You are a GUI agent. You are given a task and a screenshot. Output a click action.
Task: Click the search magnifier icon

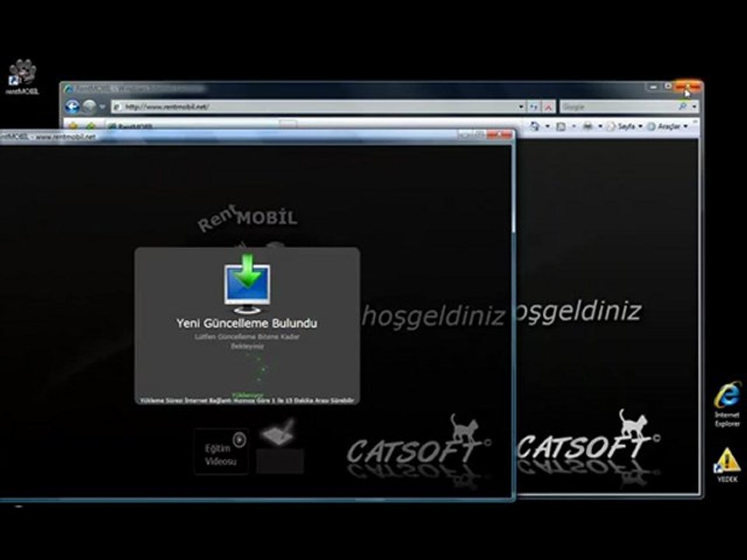point(682,107)
